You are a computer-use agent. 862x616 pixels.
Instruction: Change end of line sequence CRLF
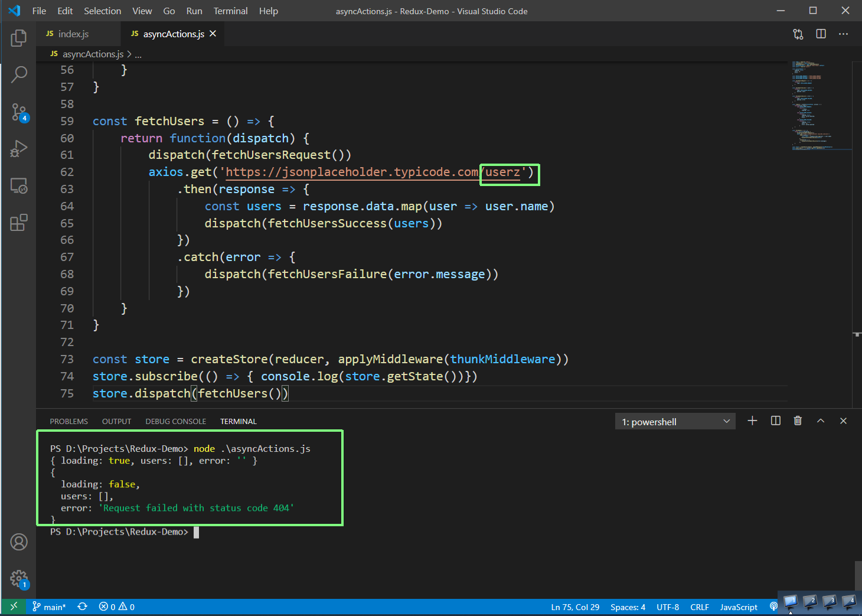[700, 607]
